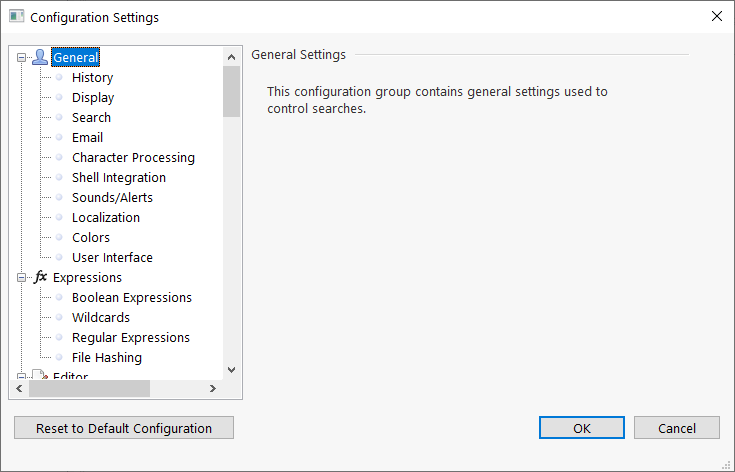This screenshot has width=735, height=472.
Task: Select Email in the settings tree
Action: [87, 137]
